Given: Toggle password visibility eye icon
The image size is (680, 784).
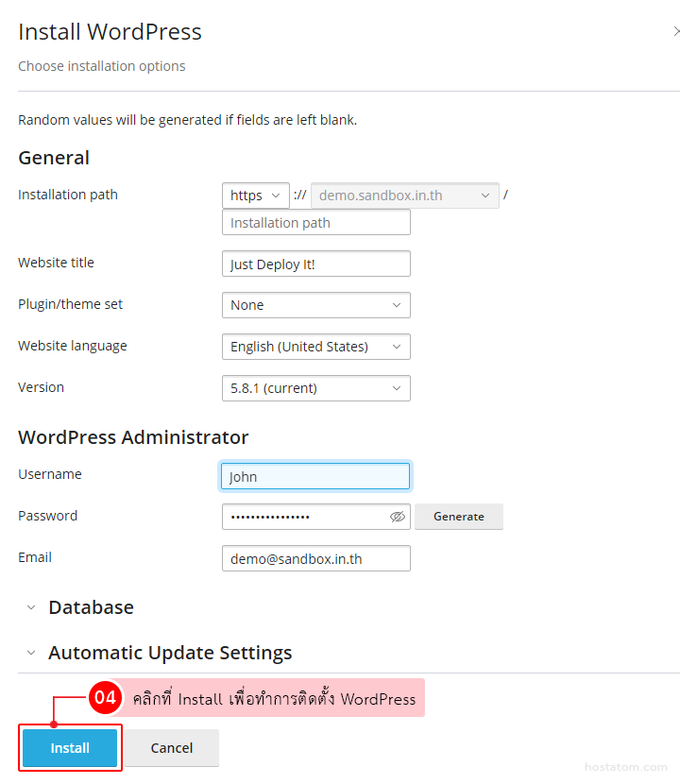Looking at the screenshot, I should tap(398, 517).
